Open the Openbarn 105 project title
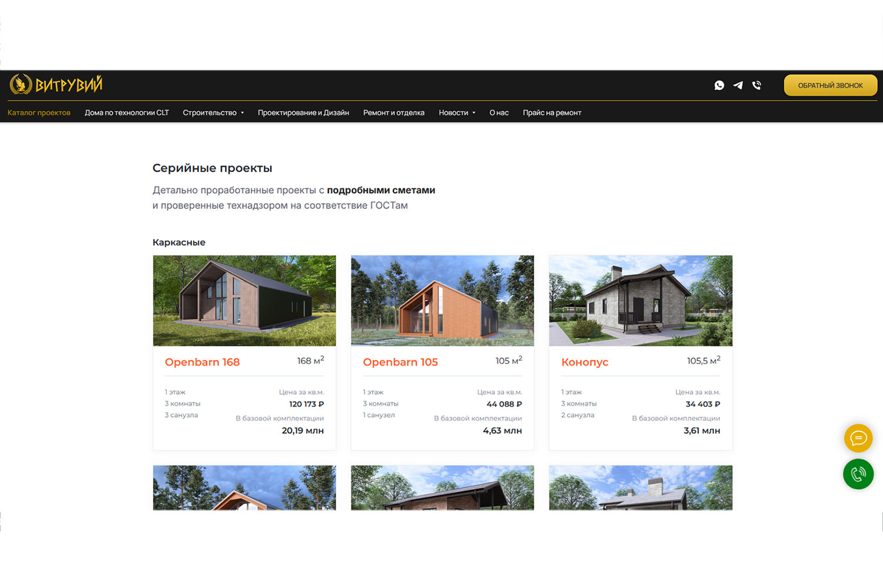Screen dimensions: 883x588 [x=400, y=363]
